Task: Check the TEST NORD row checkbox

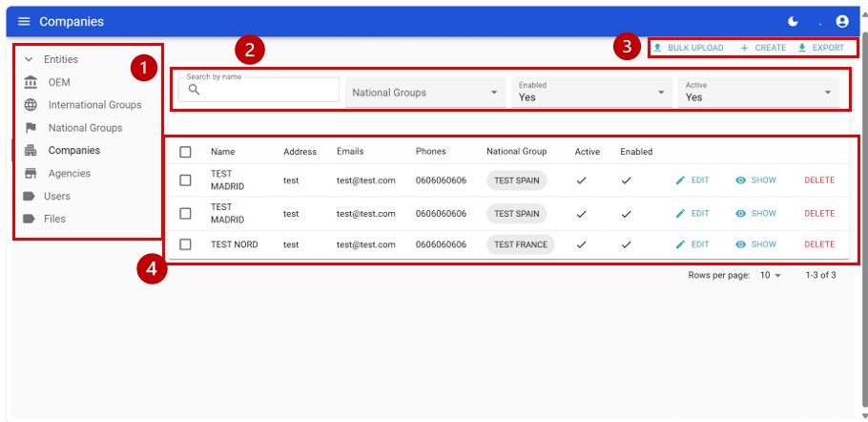Action: coord(186,244)
